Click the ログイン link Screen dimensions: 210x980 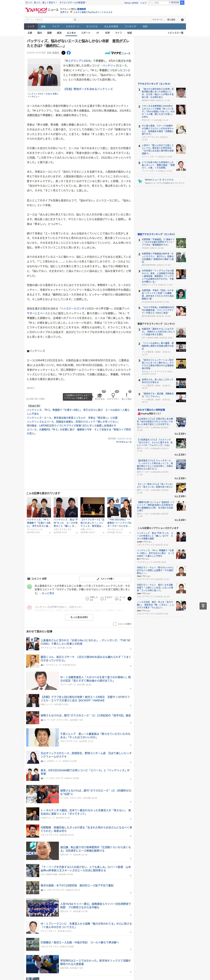tap(64, 12)
